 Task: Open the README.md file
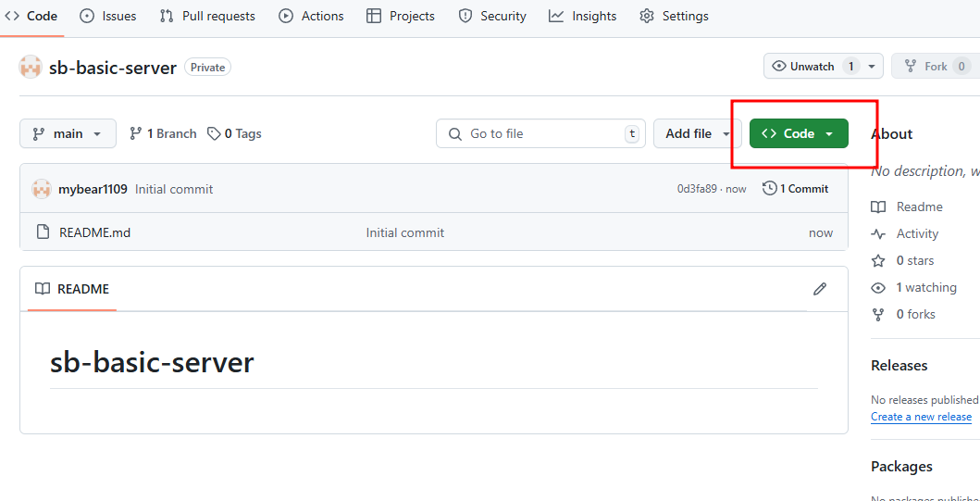(95, 232)
